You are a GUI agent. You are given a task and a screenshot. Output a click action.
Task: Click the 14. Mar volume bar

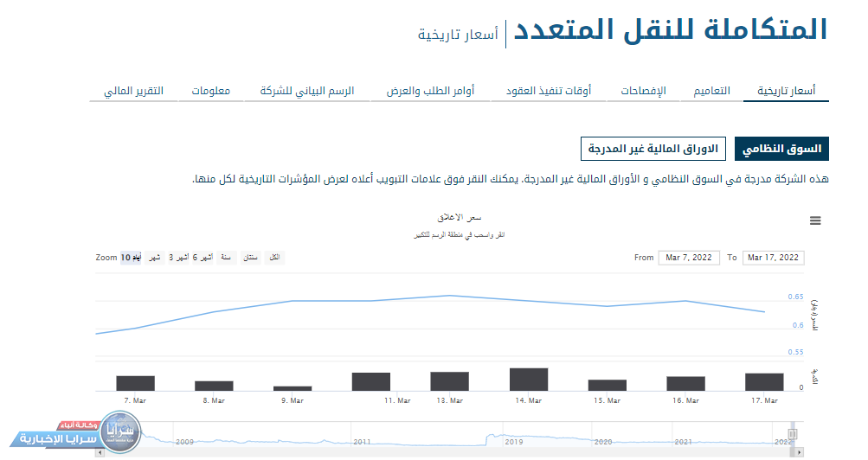tap(528, 380)
